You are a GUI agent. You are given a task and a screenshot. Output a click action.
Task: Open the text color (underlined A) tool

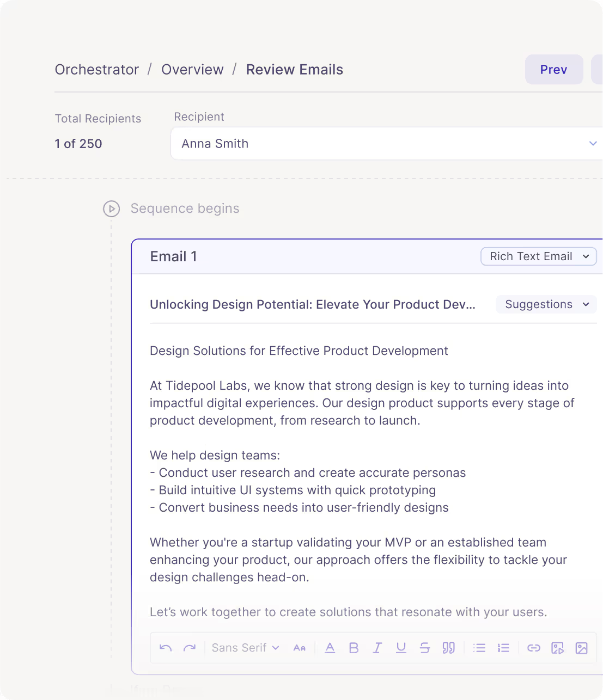(330, 648)
